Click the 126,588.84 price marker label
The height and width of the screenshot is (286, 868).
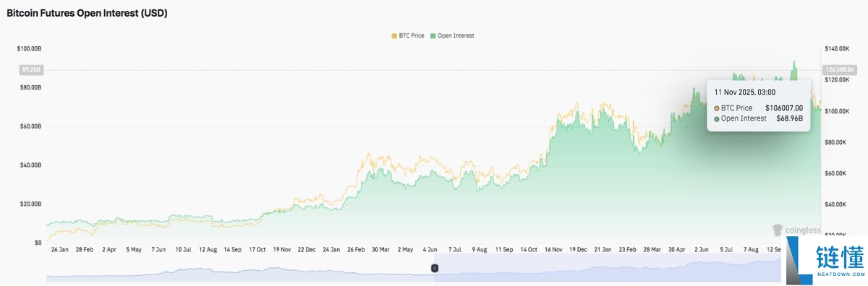[x=839, y=70]
